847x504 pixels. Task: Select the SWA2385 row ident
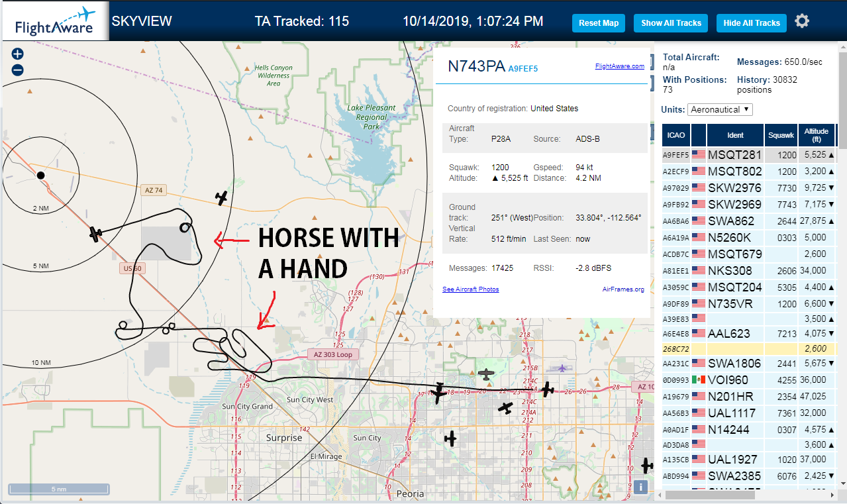tap(735, 476)
